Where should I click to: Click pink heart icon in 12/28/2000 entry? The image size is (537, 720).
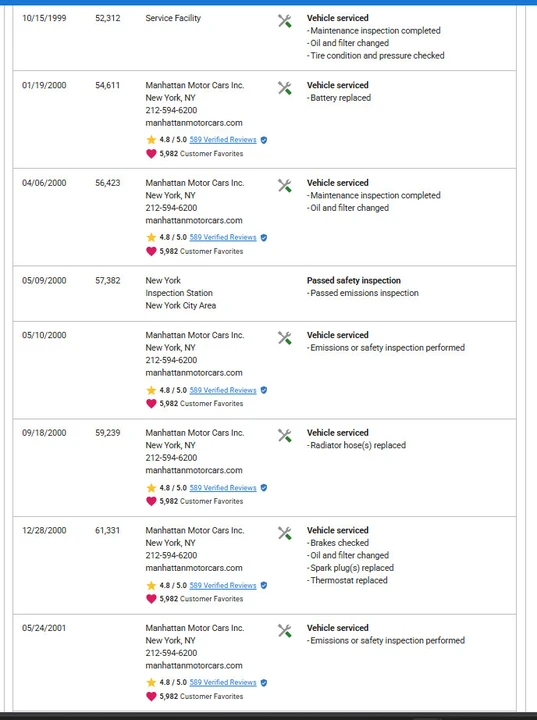151,599
